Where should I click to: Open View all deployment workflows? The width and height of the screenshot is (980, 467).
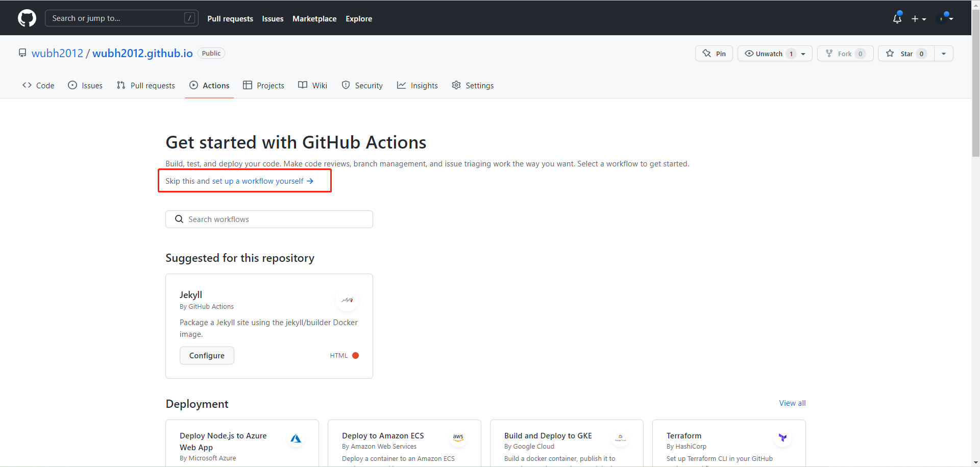(792, 403)
